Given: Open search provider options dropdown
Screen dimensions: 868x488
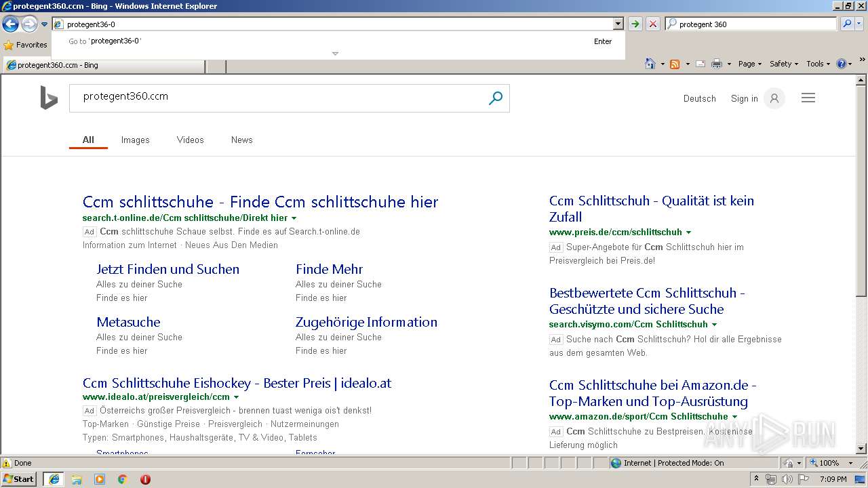Looking at the screenshot, I should pos(859,24).
